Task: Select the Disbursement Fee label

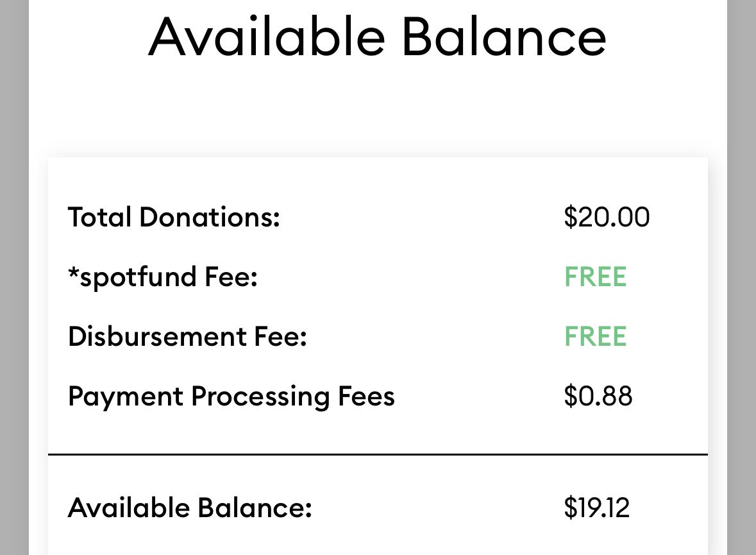Action: pyautogui.click(x=187, y=337)
